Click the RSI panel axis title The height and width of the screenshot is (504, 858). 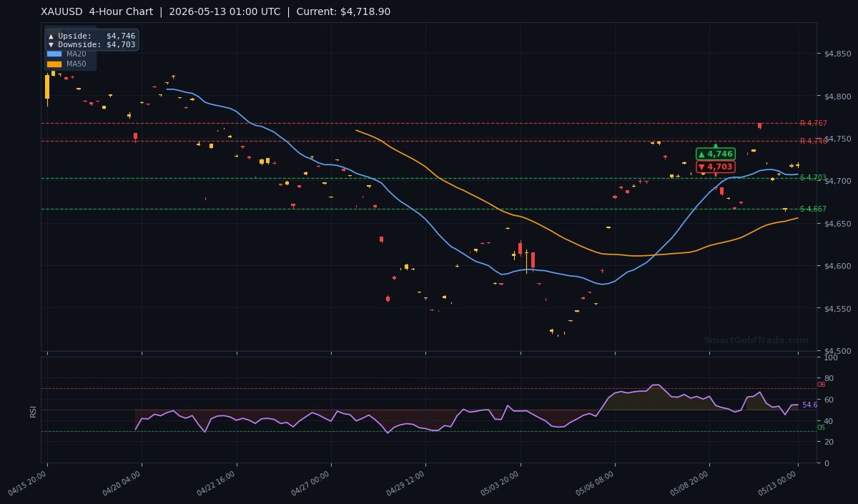point(33,411)
